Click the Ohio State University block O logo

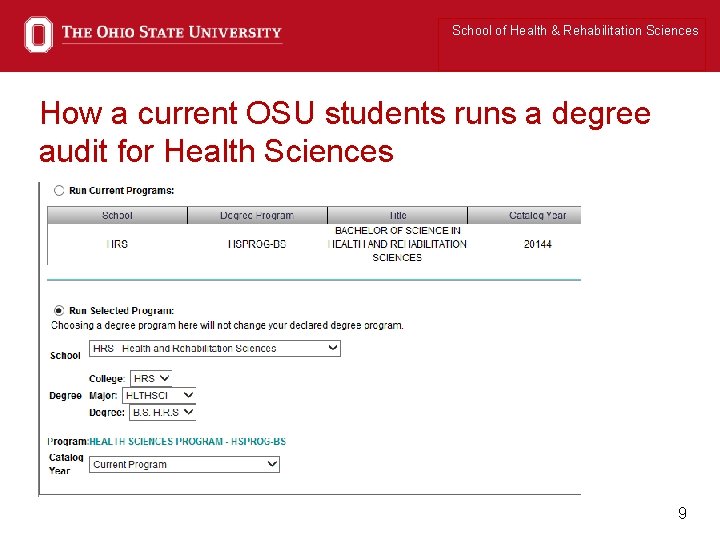click(38, 34)
